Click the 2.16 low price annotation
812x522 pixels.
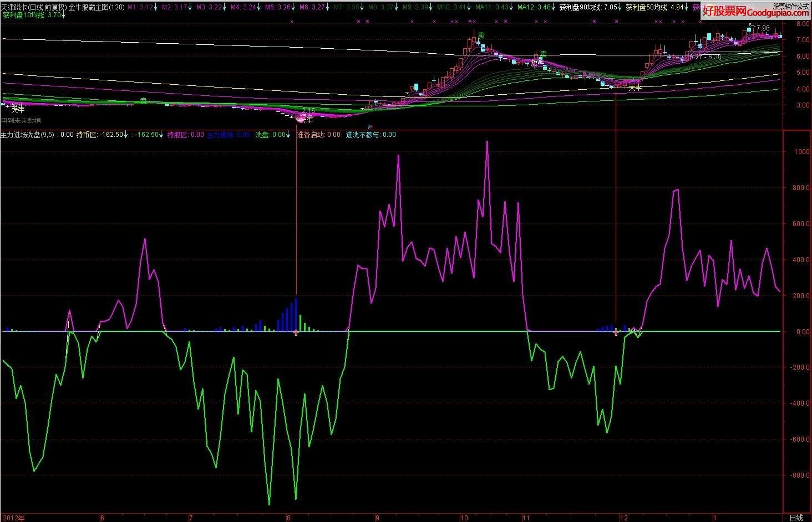(x=308, y=111)
